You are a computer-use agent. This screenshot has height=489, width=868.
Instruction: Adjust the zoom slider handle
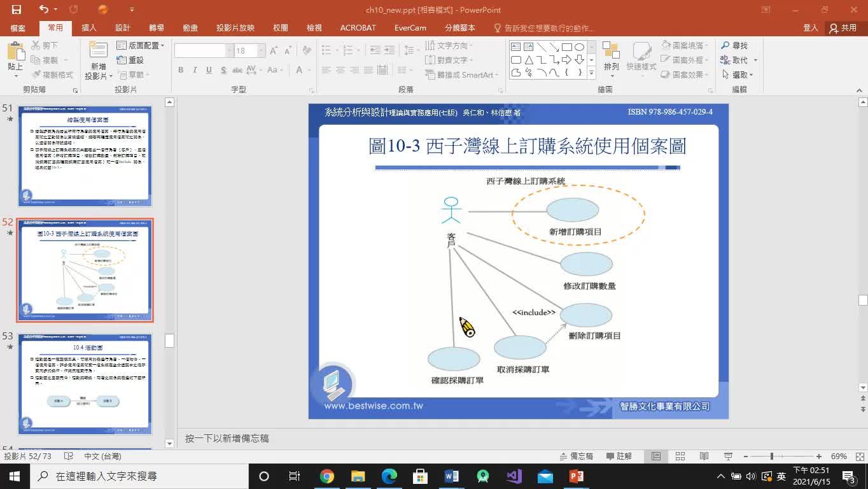pos(772,456)
